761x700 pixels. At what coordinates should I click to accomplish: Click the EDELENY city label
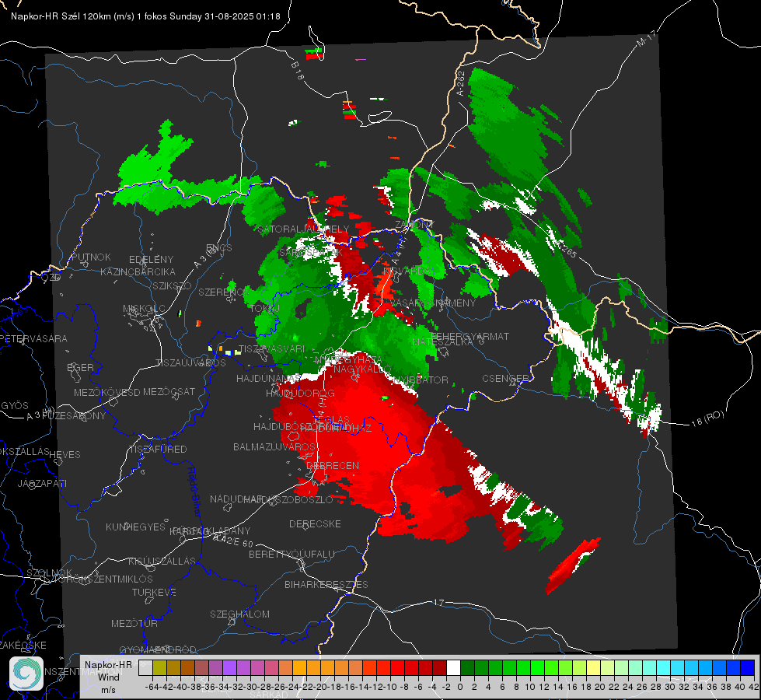click(x=152, y=259)
